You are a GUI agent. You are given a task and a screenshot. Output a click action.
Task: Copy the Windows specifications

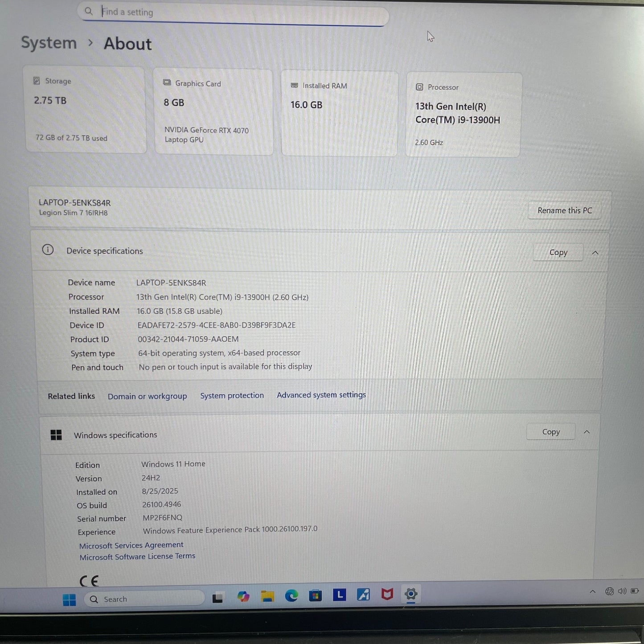[551, 431]
